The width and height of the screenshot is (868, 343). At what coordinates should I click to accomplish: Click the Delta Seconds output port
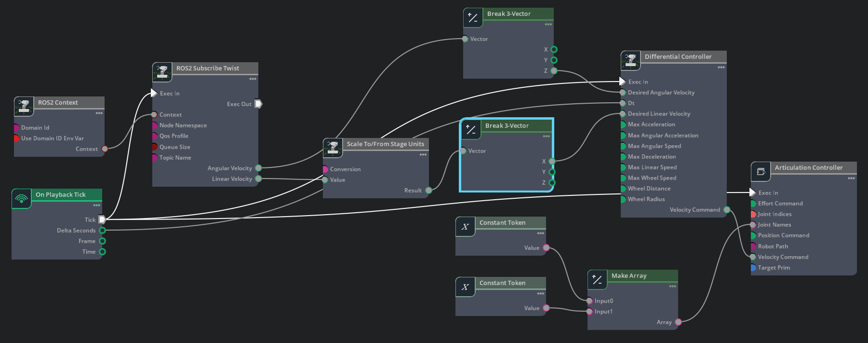(x=102, y=231)
